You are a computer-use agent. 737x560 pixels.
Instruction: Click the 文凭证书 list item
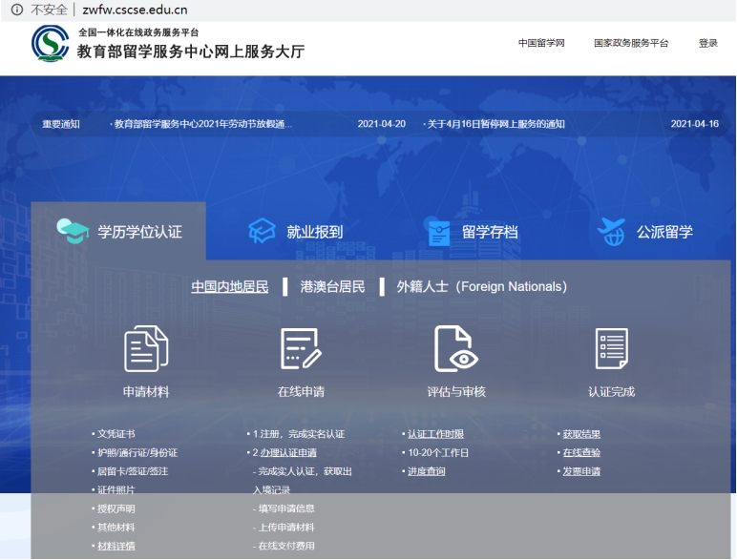[116, 434]
